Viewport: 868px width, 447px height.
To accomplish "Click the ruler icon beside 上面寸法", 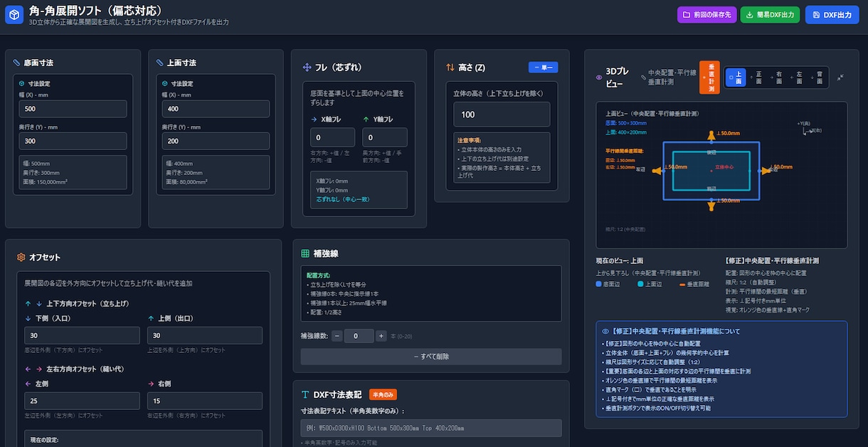I will pos(160,63).
